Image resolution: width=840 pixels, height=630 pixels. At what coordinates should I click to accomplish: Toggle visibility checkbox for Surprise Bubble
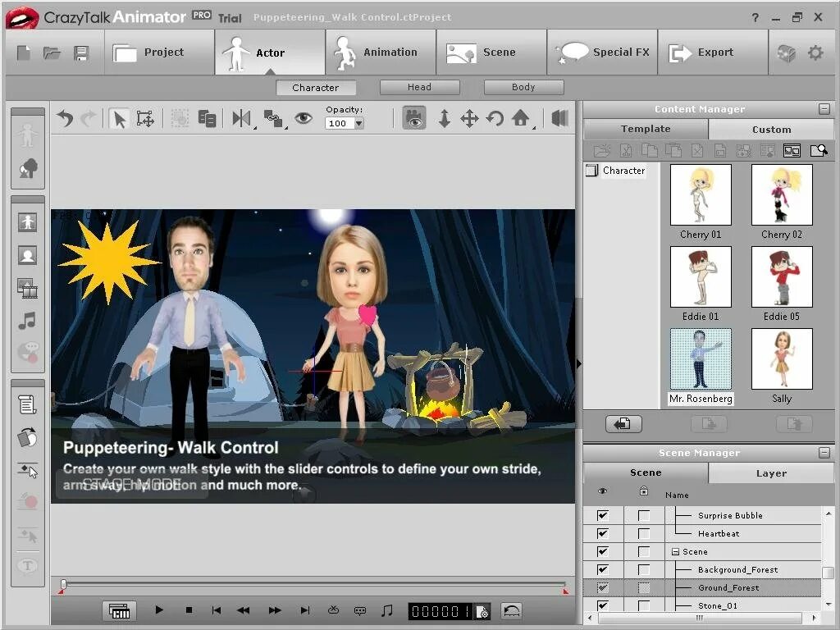603,515
